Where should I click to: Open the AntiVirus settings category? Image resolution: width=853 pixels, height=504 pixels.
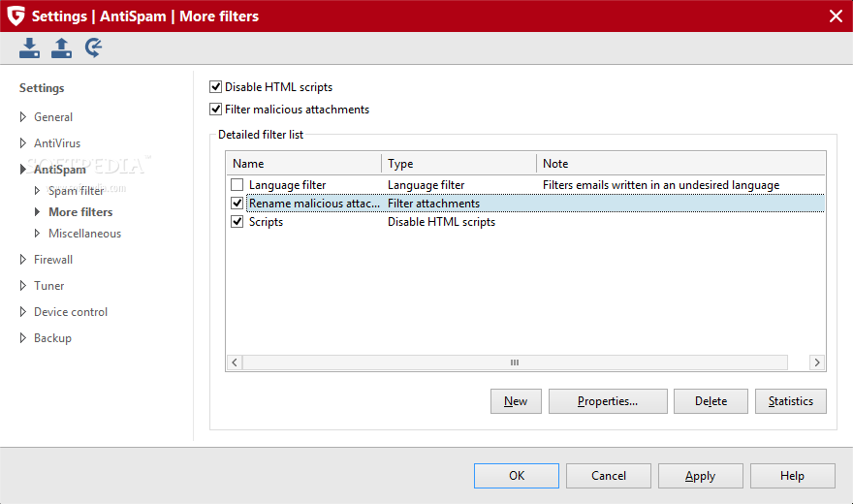pyautogui.click(x=57, y=143)
